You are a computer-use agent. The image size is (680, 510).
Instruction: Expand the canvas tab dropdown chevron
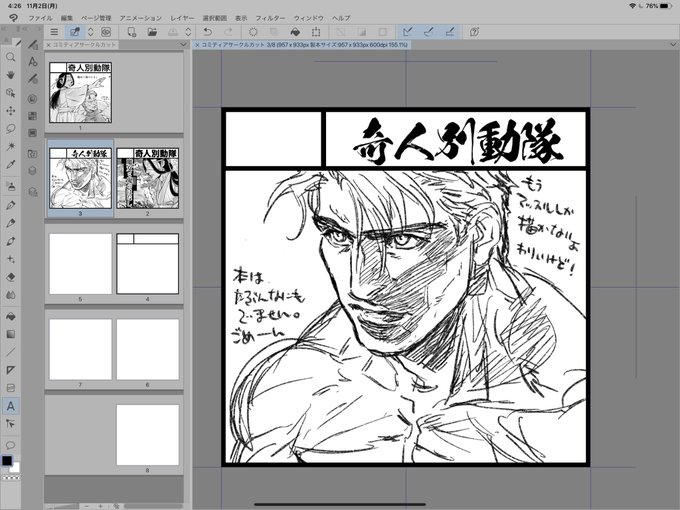[673, 45]
